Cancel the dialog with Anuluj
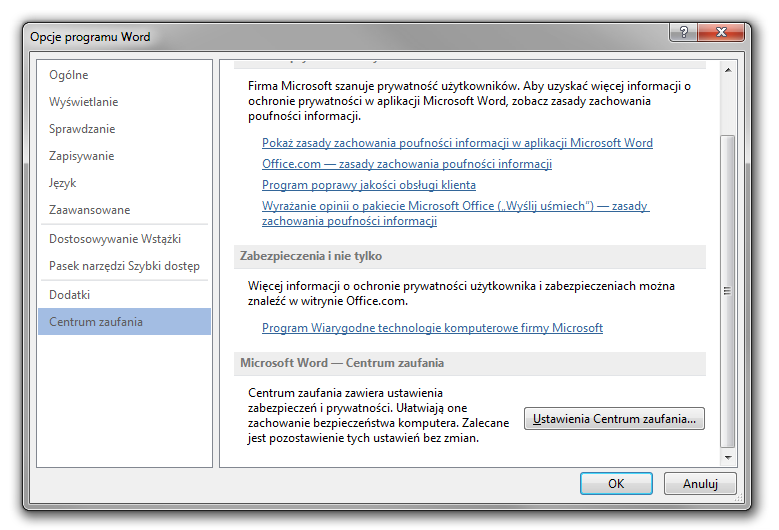The height and width of the screenshot is (530, 779). point(700,483)
